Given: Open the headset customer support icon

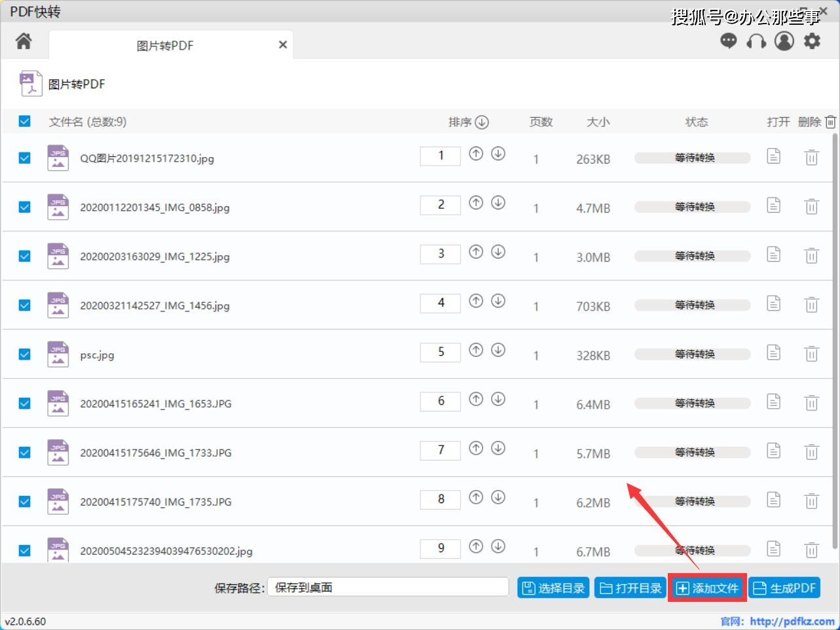Looking at the screenshot, I should click(x=756, y=41).
